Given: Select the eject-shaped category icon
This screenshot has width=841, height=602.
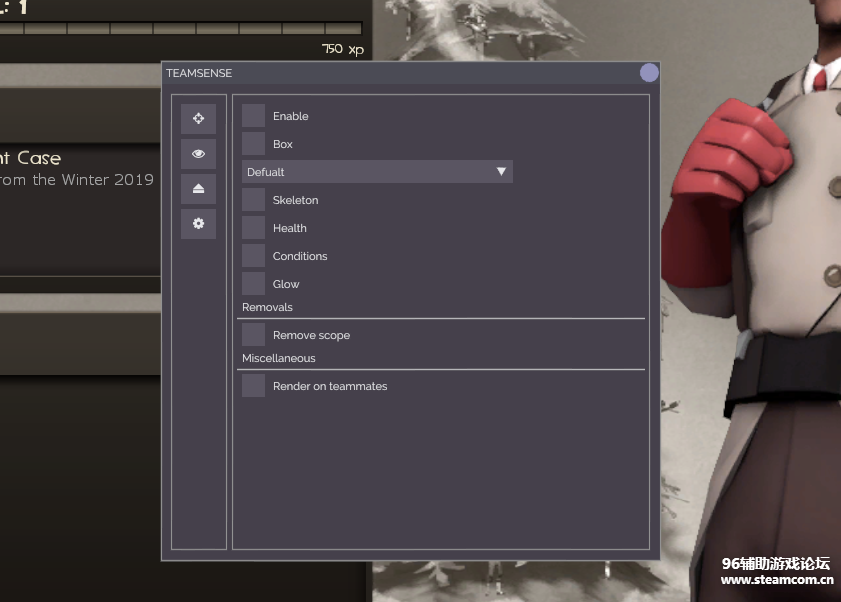Looking at the screenshot, I should pos(198,188).
